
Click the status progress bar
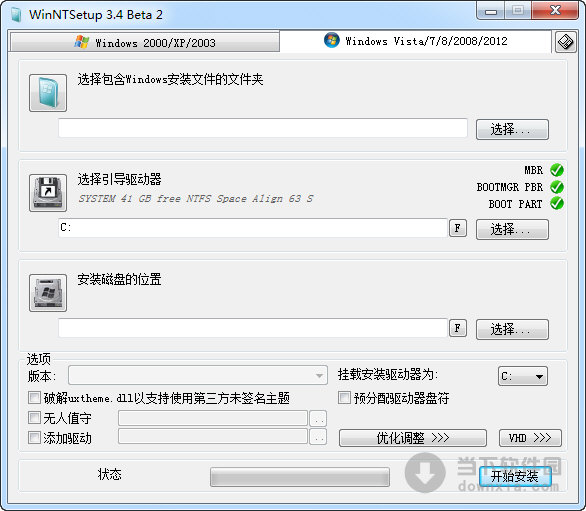click(300, 477)
